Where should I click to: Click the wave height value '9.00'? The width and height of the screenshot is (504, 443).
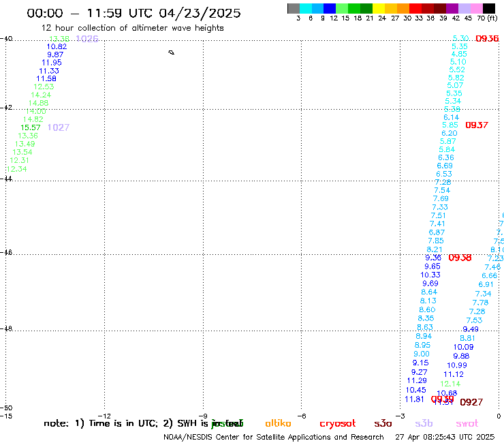(x=422, y=354)
